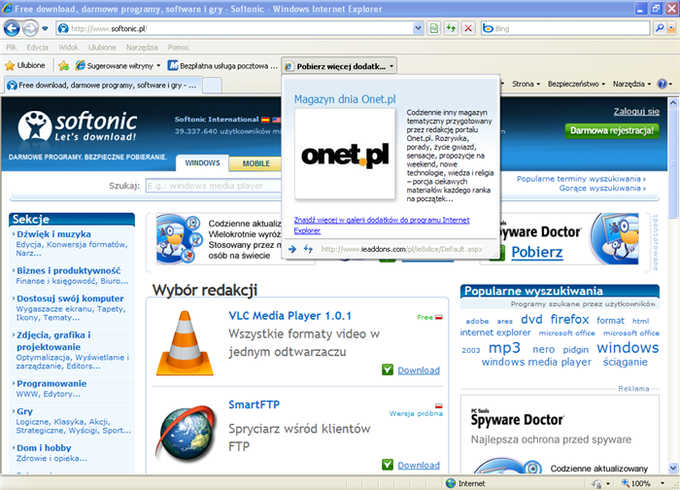Click the mp3 popular search tag
Viewport: 680px width, 490px height.
coord(504,348)
